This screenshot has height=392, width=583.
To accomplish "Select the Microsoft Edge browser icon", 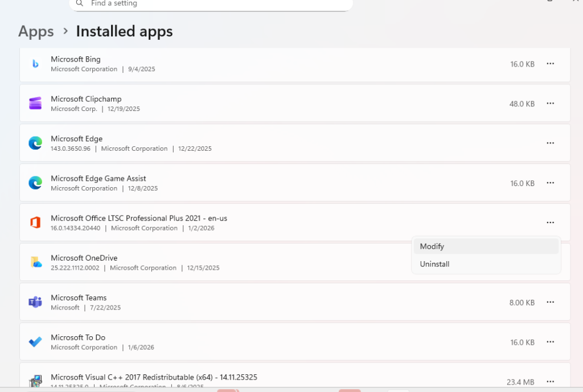I will click(35, 143).
